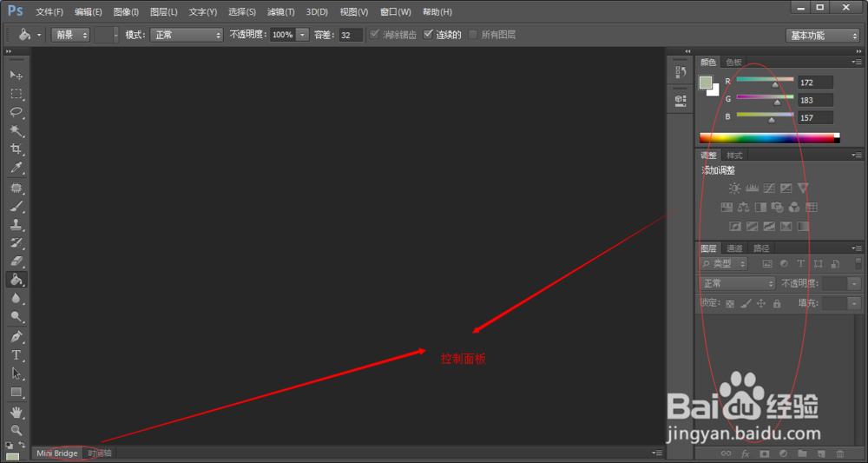Toggle type layer filter

[800, 264]
